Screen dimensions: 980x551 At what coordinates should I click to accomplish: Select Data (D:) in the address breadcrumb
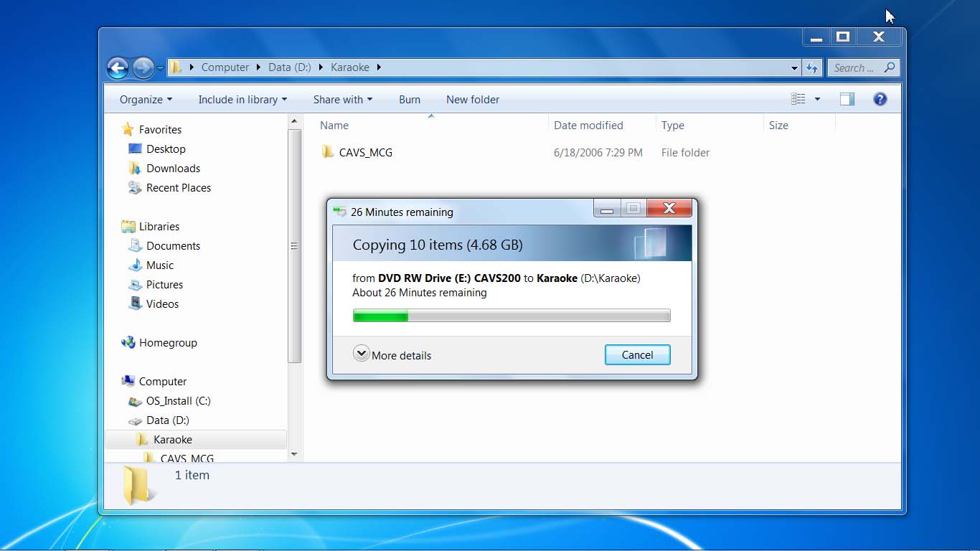290,67
